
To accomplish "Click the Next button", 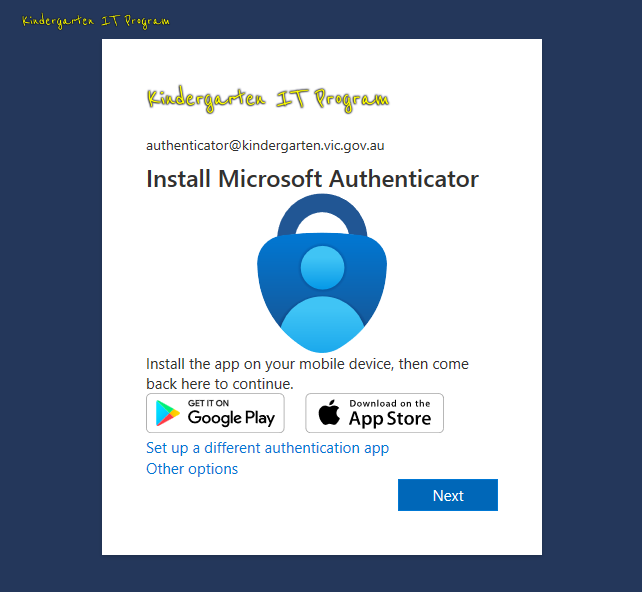I will tap(448, 495).
